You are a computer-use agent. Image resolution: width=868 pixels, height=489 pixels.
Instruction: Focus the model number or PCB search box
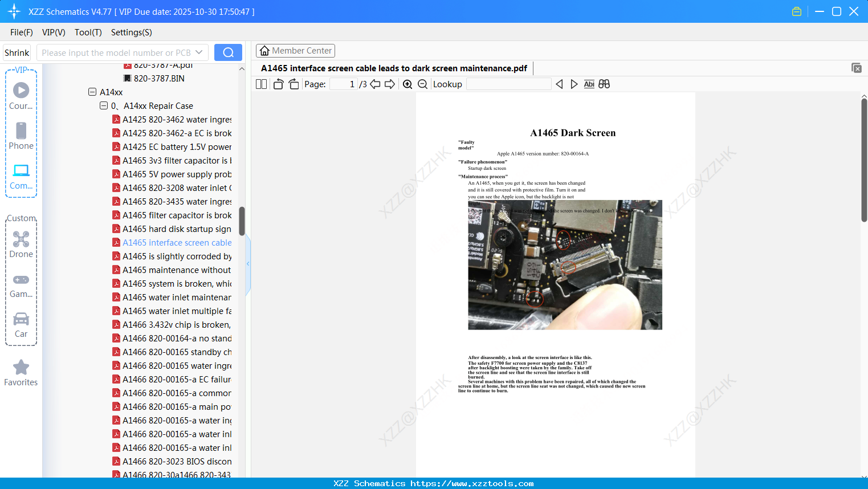pyautogui.click(x=116, y=52)
